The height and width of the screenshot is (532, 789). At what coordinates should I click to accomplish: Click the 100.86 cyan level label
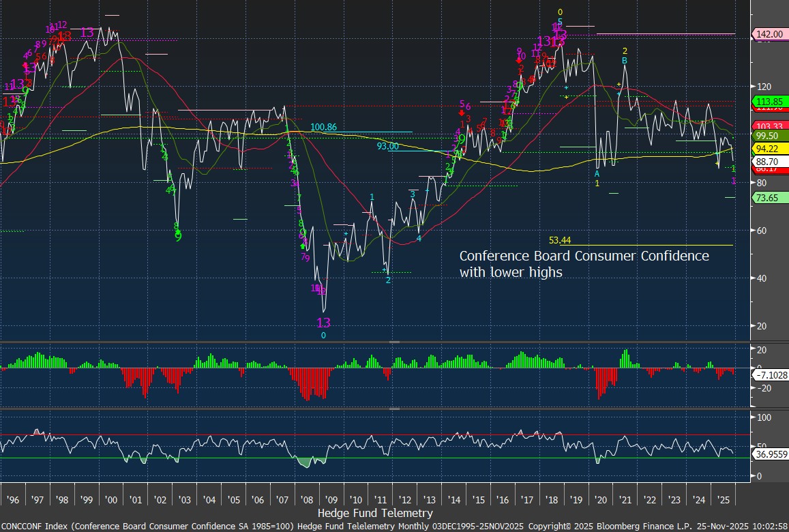[x=323, y=128]
